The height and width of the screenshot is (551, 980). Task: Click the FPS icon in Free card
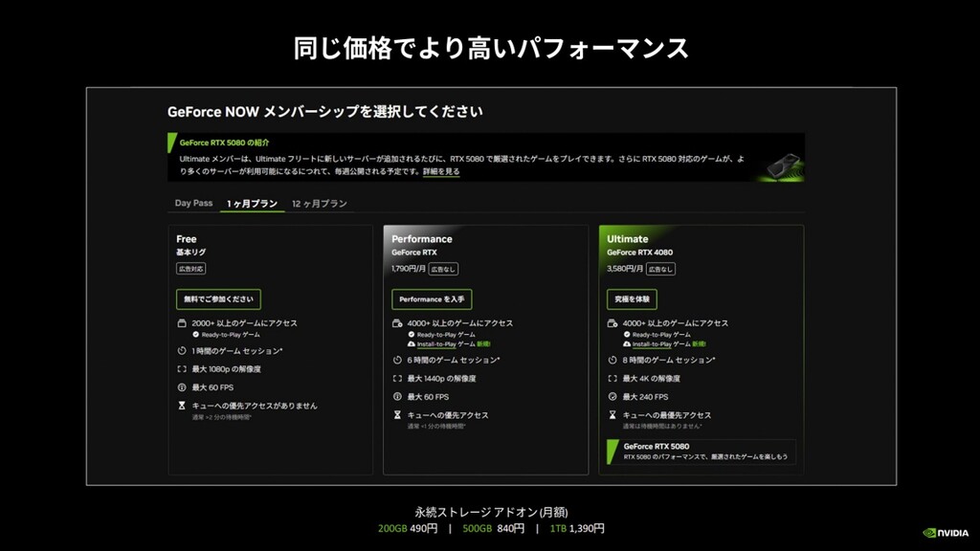tap(182, 387)
